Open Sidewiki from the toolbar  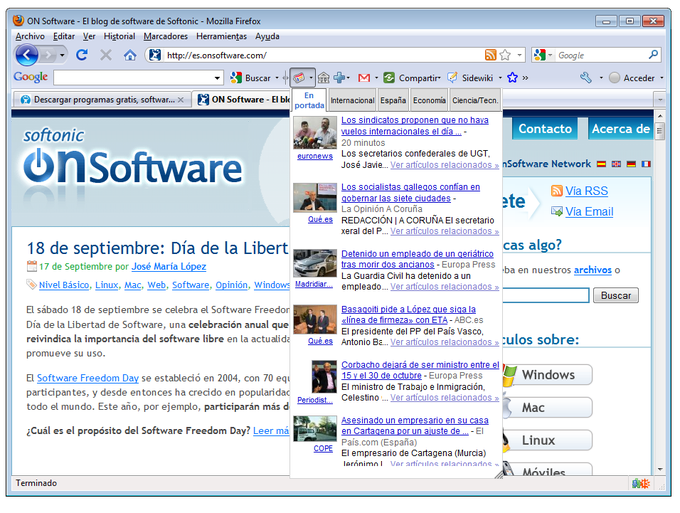click(x=471, y=78)
